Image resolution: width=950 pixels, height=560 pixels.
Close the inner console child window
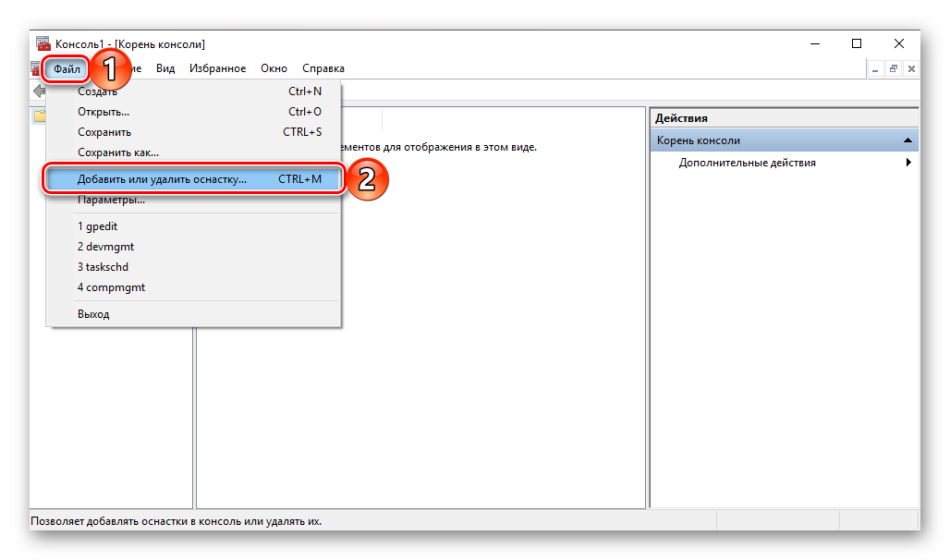coord(910,69)
